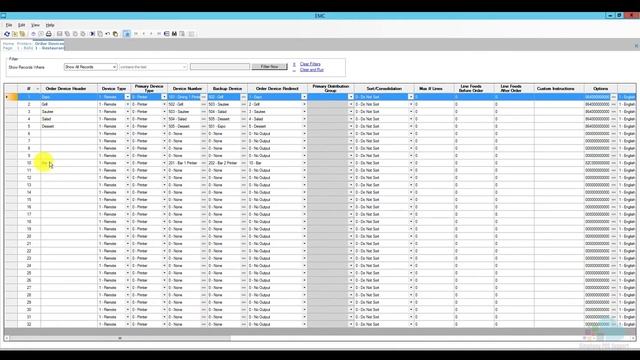The image size is (640, 360).
Task: Expand Device Type dropdown in row 3
Action: [x=127, y=111]
